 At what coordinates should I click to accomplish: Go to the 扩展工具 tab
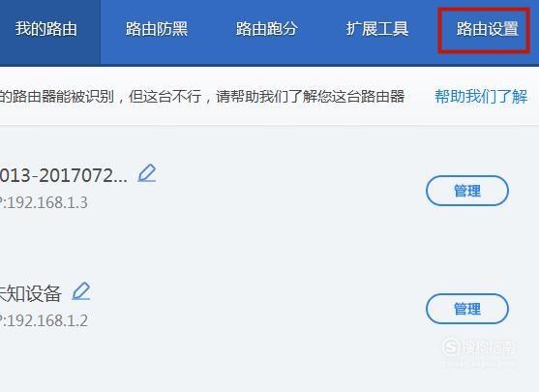pos(377,28)
